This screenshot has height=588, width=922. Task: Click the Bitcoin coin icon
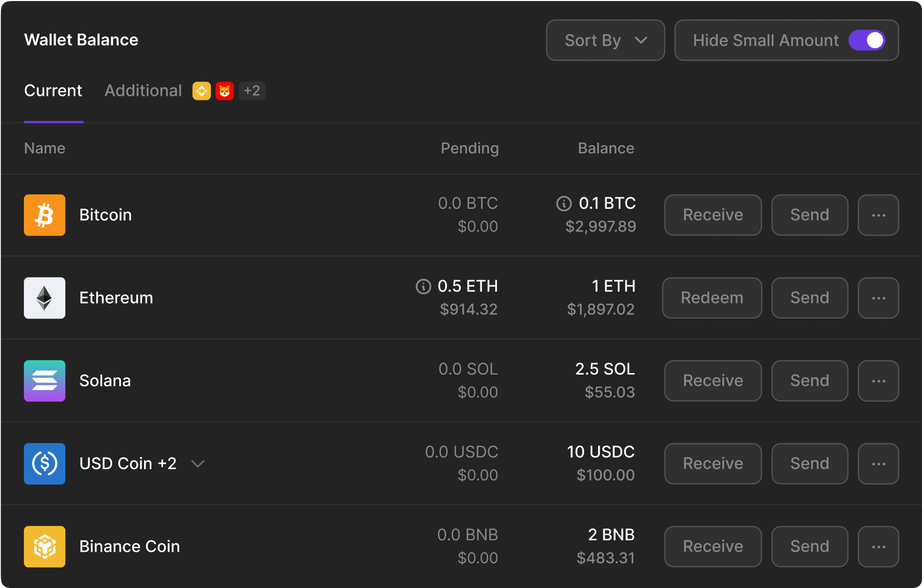point(45,215)
